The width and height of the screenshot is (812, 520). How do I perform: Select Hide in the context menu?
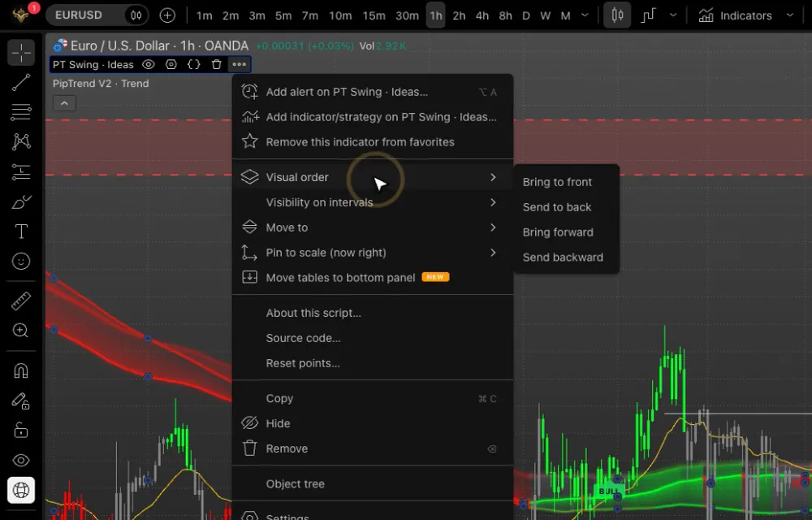373,423
